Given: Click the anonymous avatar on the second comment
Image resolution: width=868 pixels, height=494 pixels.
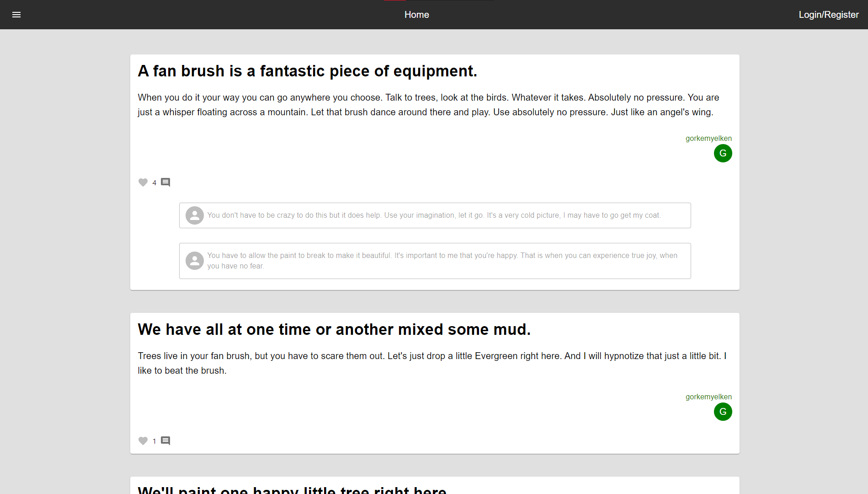Looking at the screenshot, I should 194,260.
